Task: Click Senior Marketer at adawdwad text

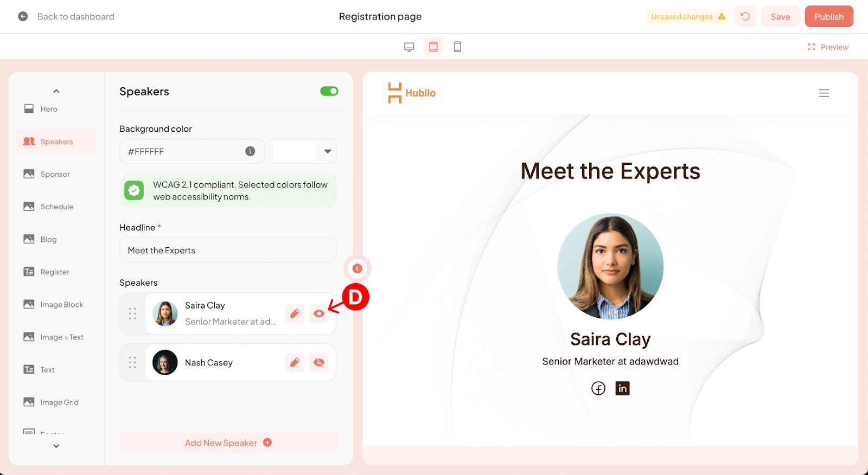Action: tap(610, 361)
